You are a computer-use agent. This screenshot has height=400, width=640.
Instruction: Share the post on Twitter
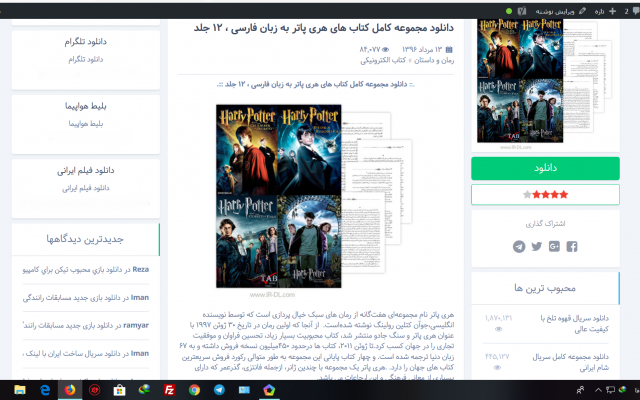click(x=537, y=246)
